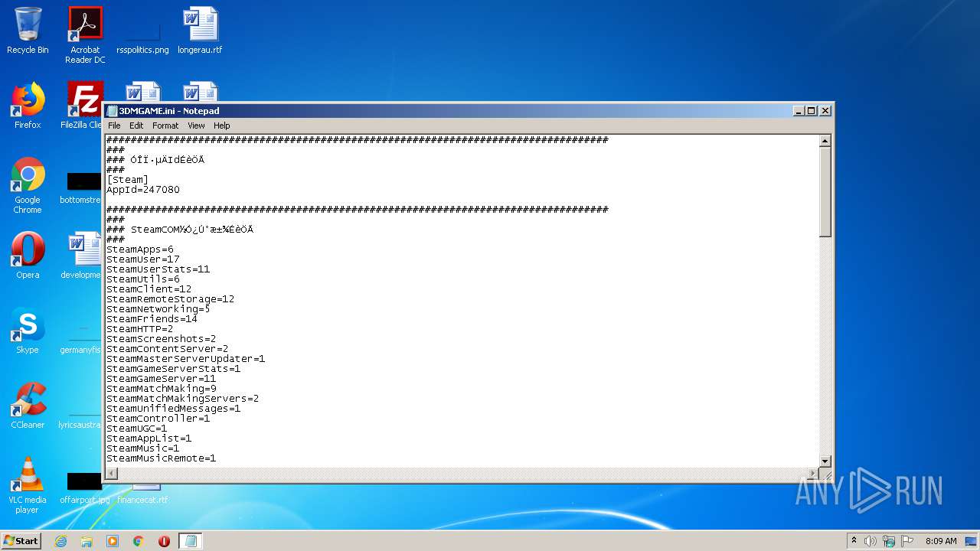Launch Firefox from the desktop
This screenshot has width=980, height=551.
28,106
